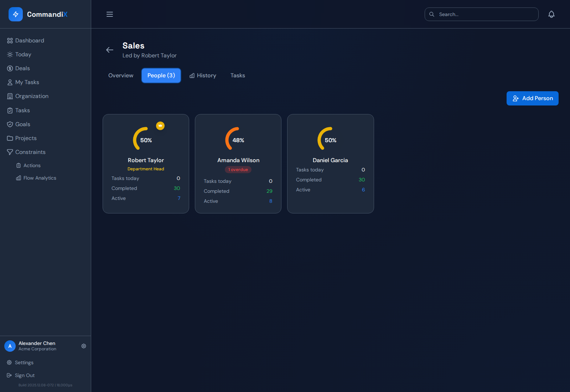Open Robert Taylor's name on card
The width and height of the screenshot is (570, 392).
[x=146, y=160]
